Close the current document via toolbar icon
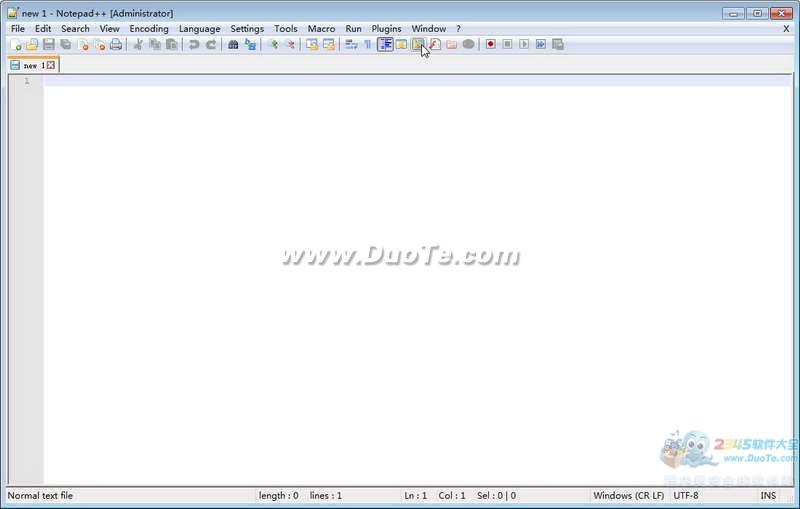This screenshot has width=800, height=509. [x=83, y=45]
